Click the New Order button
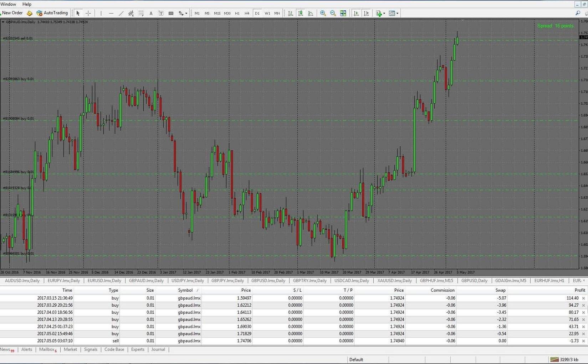 (x=12, y=13)
